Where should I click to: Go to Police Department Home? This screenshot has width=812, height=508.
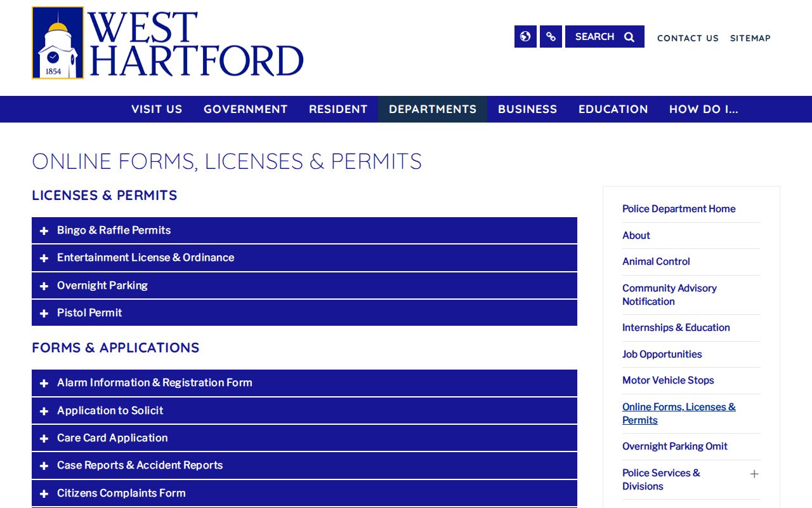point(679,209)
